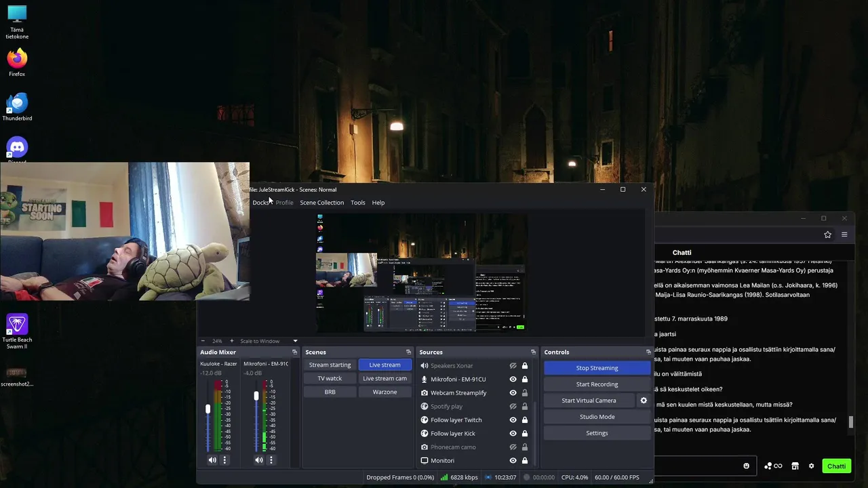
Task: Open Firefox desktop shortcut
Action: coord(17,62)
